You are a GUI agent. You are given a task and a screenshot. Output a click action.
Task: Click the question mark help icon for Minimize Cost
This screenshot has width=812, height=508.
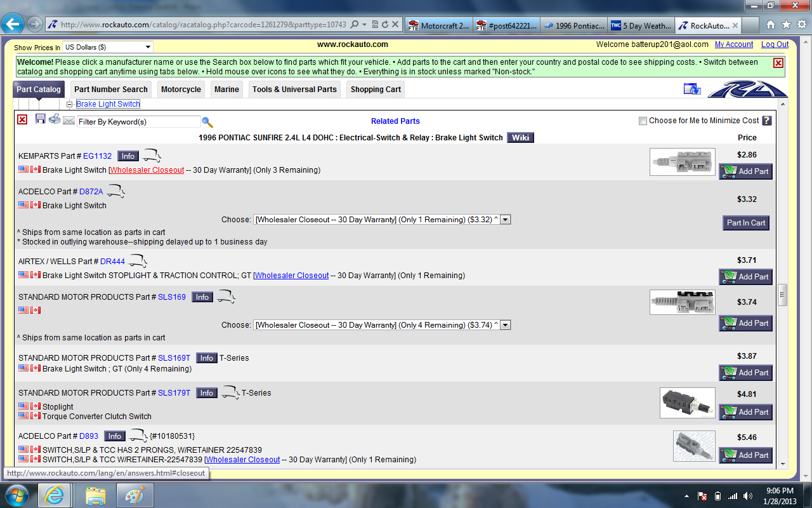[767, 121]
